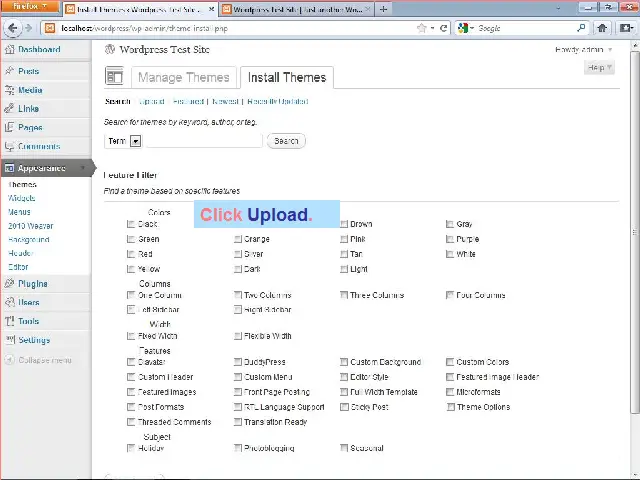
Task: Collapse the Appearance submenu arrow
Action: tap(83, 168)
